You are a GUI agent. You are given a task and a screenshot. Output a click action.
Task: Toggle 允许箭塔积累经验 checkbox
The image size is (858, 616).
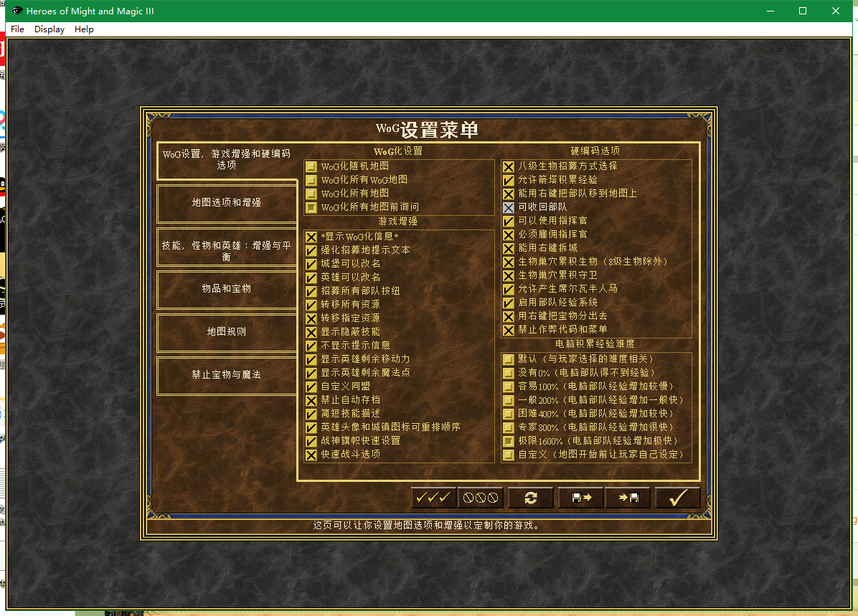[509, 180]
